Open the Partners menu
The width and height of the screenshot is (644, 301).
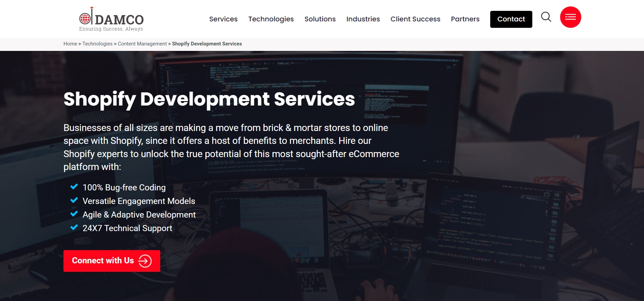point(465,19)
